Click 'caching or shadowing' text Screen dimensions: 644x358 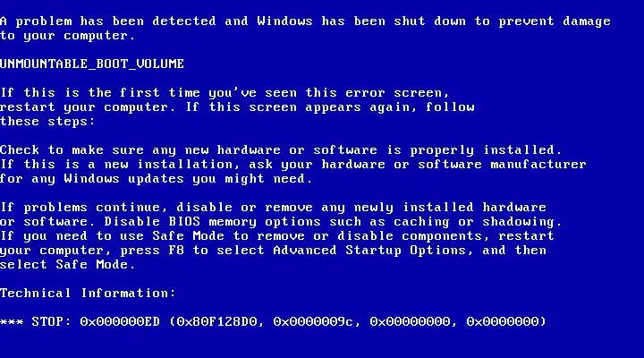click(475, 222)
